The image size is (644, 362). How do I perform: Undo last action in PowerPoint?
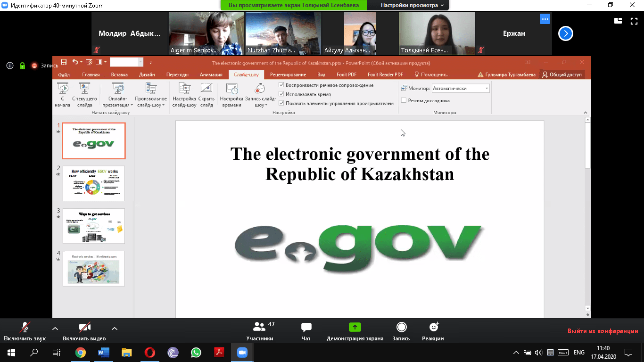[75, 62]
